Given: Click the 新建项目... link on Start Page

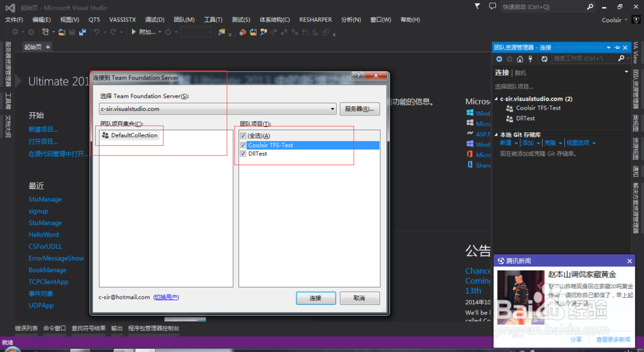Looking at the screenshot, I should (x=43, y=130).
